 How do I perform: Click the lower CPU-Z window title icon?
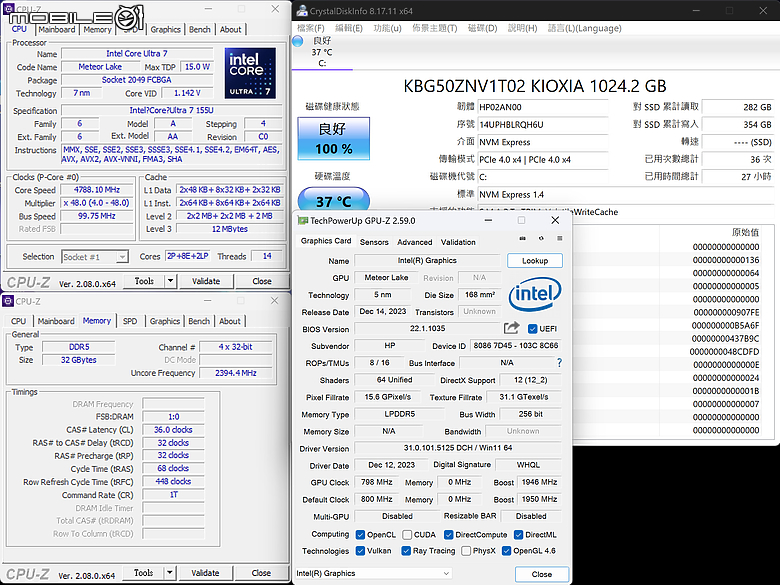(8, 301)
